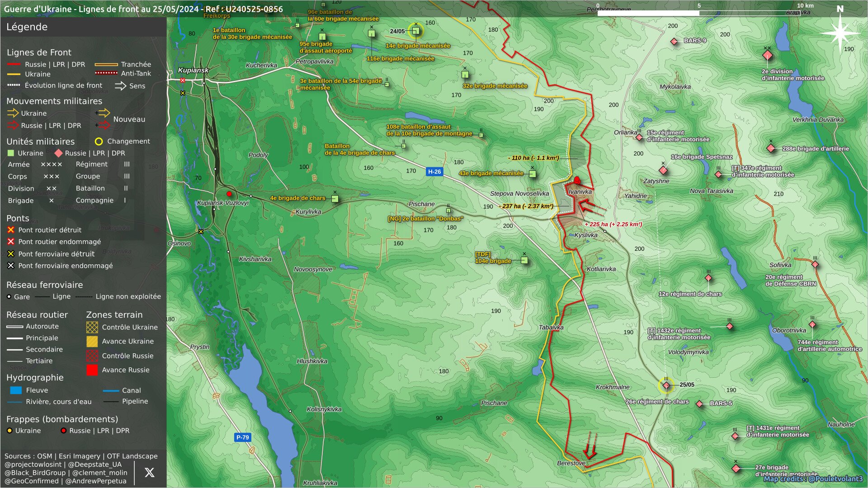Click the 95e brigade d'assaut aéroporté square
This screenshot has width=868, height=488.
pos(322,37)
